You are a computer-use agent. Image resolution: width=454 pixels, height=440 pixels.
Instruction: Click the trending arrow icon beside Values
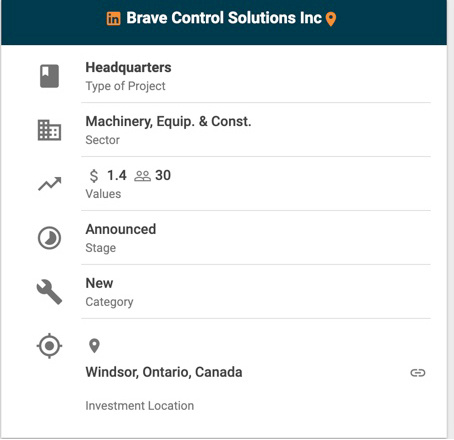click(x=49, y=184)
